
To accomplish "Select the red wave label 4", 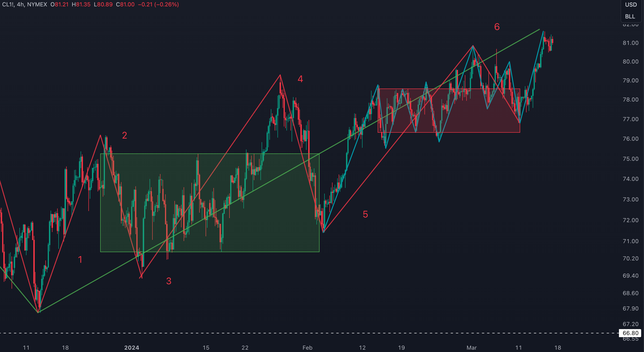I will [x=300, y=79].
